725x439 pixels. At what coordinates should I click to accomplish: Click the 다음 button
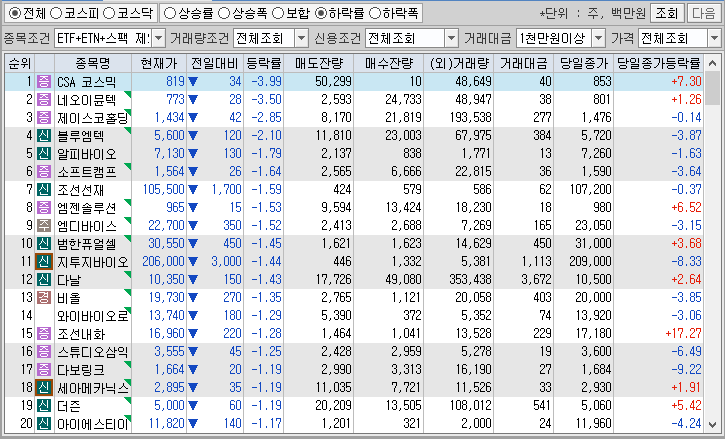[x=703, y=13]
